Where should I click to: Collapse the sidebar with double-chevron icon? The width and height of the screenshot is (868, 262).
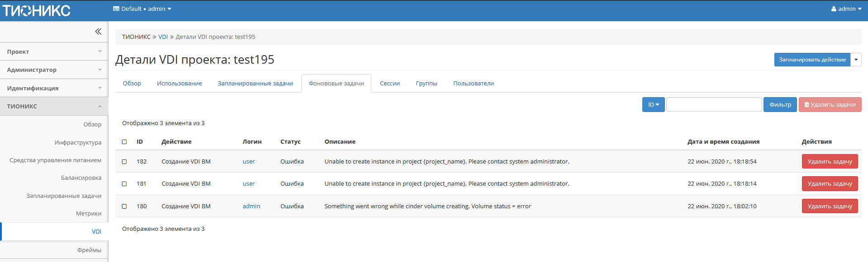(98, 32)
